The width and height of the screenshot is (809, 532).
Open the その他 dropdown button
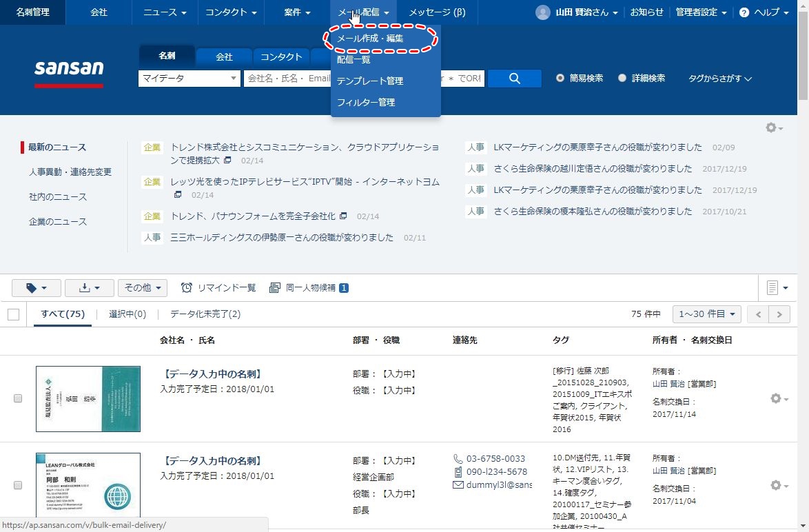coord(143,288)
